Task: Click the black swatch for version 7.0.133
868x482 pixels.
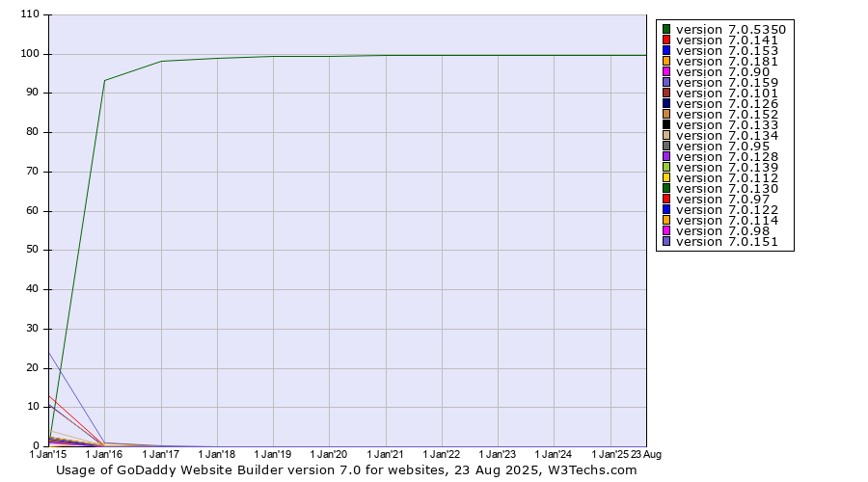Action: click(x=666, y=124)
